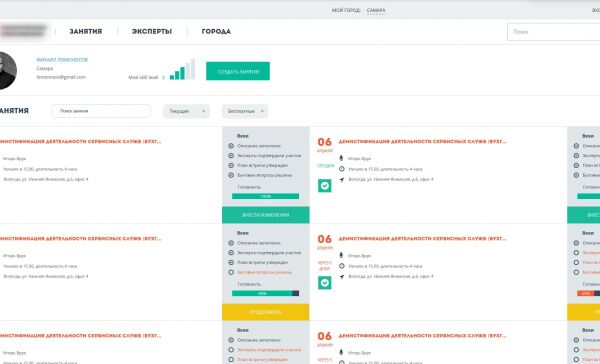This screenshot has width=600, height=364.
Task: Toggle 'Описание заполнено' in the 90% readiness panel
Action: 231,243
